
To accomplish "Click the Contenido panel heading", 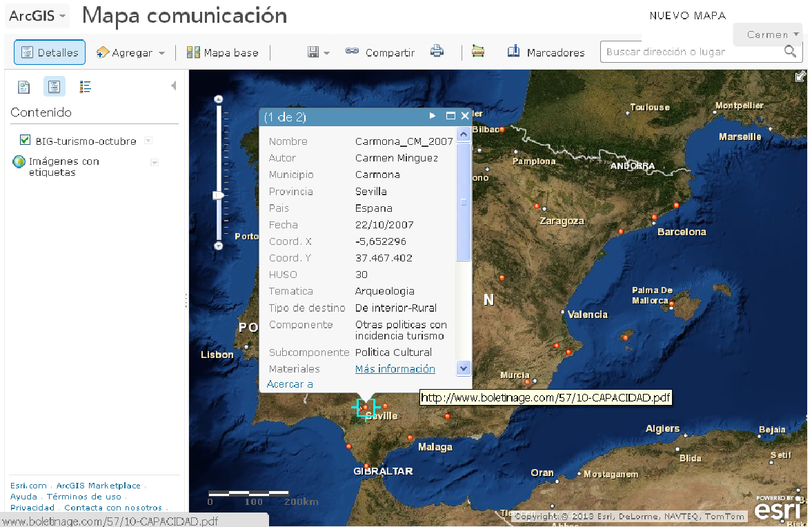I will (x=41, y=112).
